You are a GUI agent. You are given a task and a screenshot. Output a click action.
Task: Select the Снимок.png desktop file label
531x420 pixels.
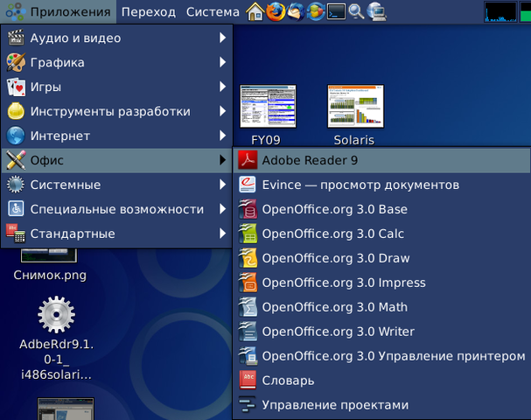[x=50, y=275]
